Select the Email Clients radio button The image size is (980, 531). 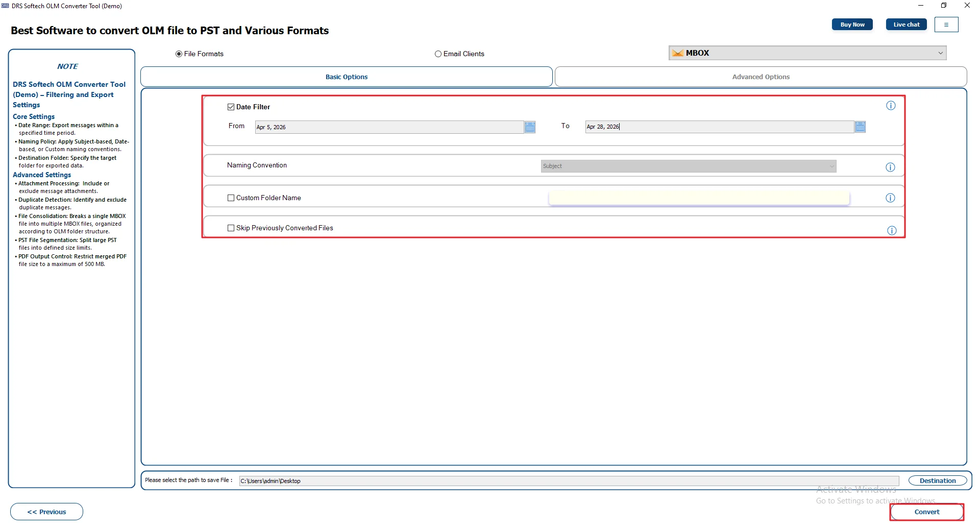click(x=438, y=54)
